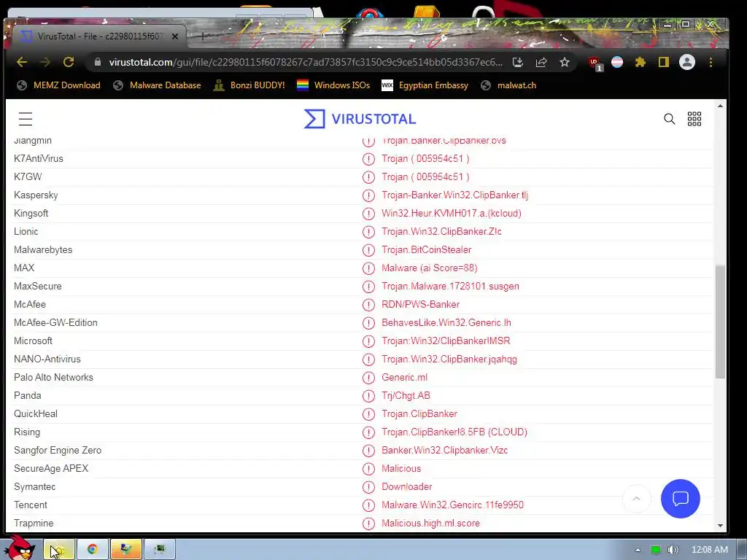The width and height of the screenshot is (747, 560).
Task: Open the Malware Database bookmark
Action: (x=158, y=85)
